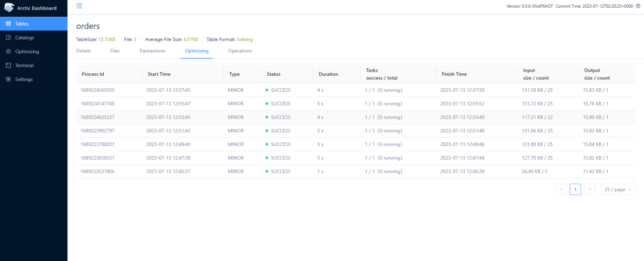Open the 25 / page size dropdown

click(618, 189)
